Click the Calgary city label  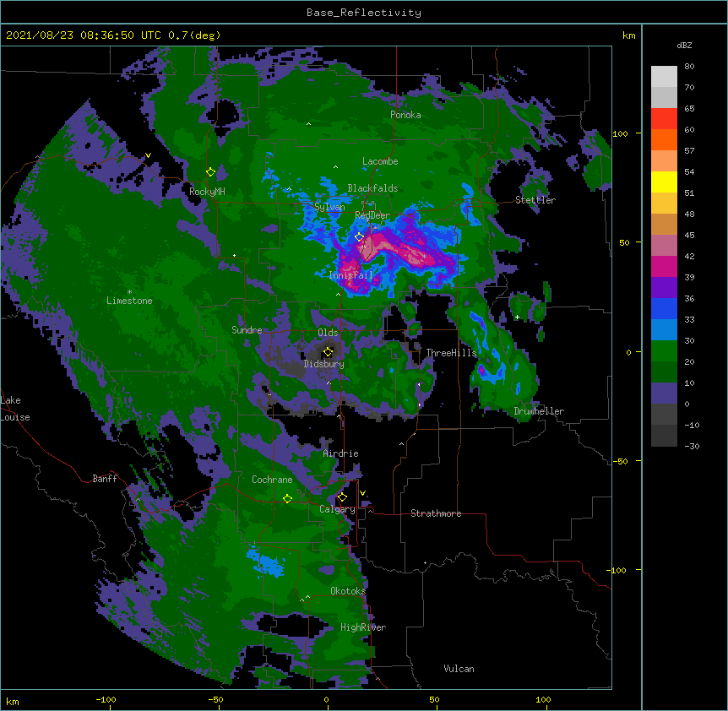pyautogui.click(x=337, y=509)
